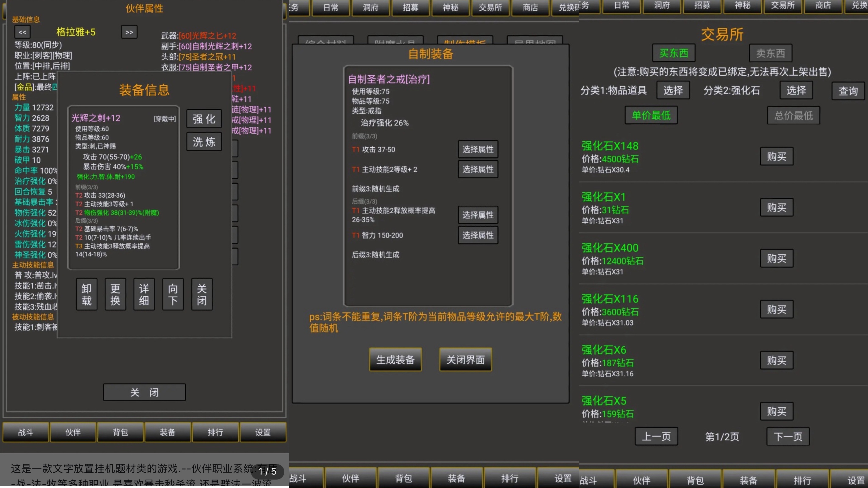The width and height of the screenshot is (868, 488).
Task: Open 详细 equipment details
Action: (144, 294)
